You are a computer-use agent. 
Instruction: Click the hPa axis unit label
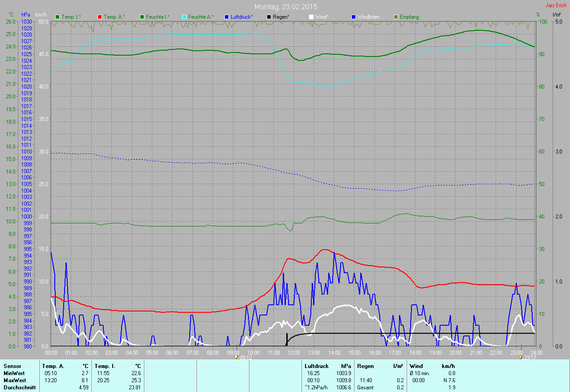(26, 15)
